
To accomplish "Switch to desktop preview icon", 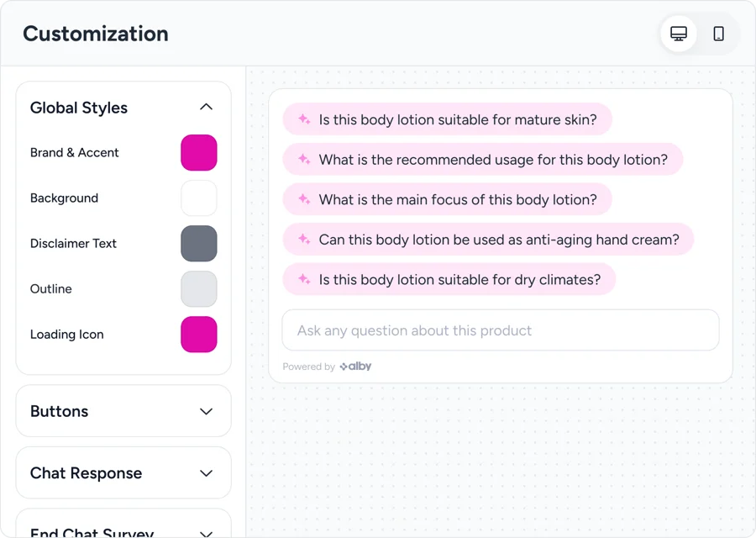I will pyautogui.click(x=679, y=34).
